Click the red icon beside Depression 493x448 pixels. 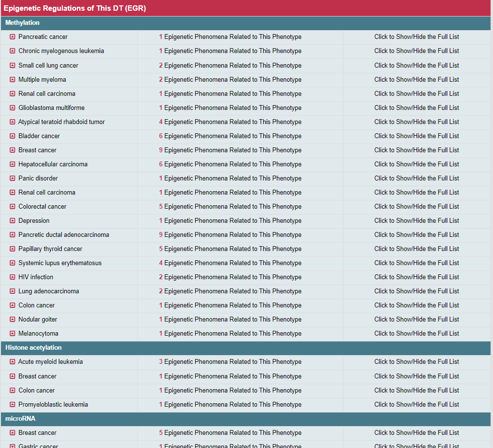tap(12, 220)
